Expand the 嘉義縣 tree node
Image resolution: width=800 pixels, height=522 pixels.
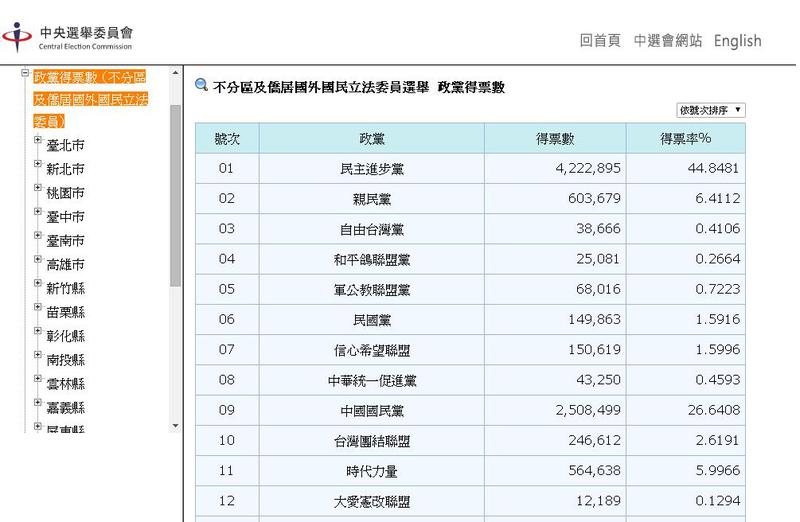point(38,402)
